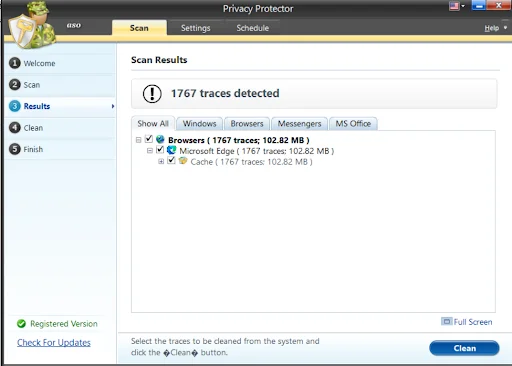512x366 pixels.
Task: Close the Privacy Protector window
Action: click(x=499, y=5)
